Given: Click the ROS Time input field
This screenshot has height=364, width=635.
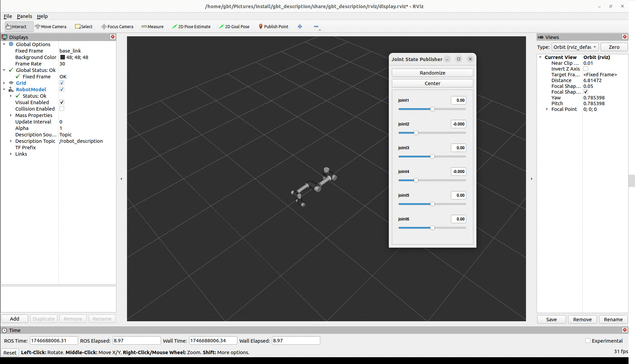Looking at the screenshot, I should coord(54,341).
